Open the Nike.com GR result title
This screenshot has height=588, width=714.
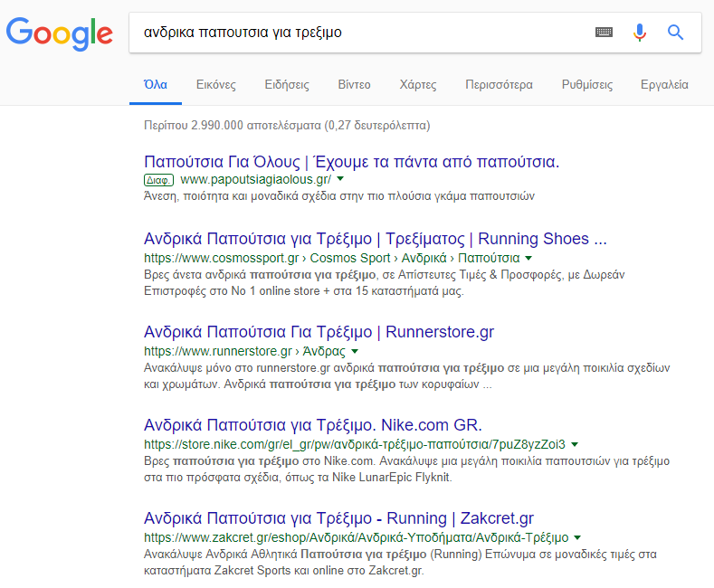(x=313, y=425)
